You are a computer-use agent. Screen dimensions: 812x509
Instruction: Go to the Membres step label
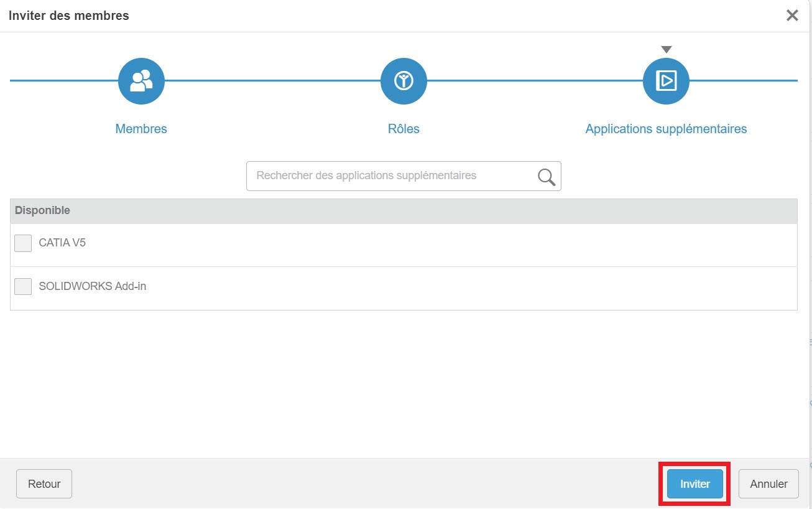point(141,129)
